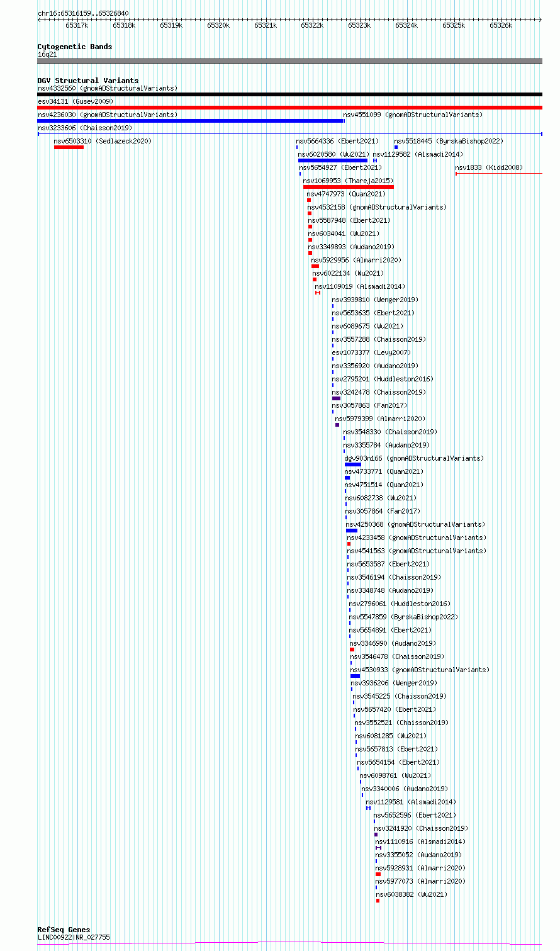Open variant nsv5653635 (Ebert2021)
Viewport: 560px width, 951px height.
pyautogui.click(x=373, y=313)
